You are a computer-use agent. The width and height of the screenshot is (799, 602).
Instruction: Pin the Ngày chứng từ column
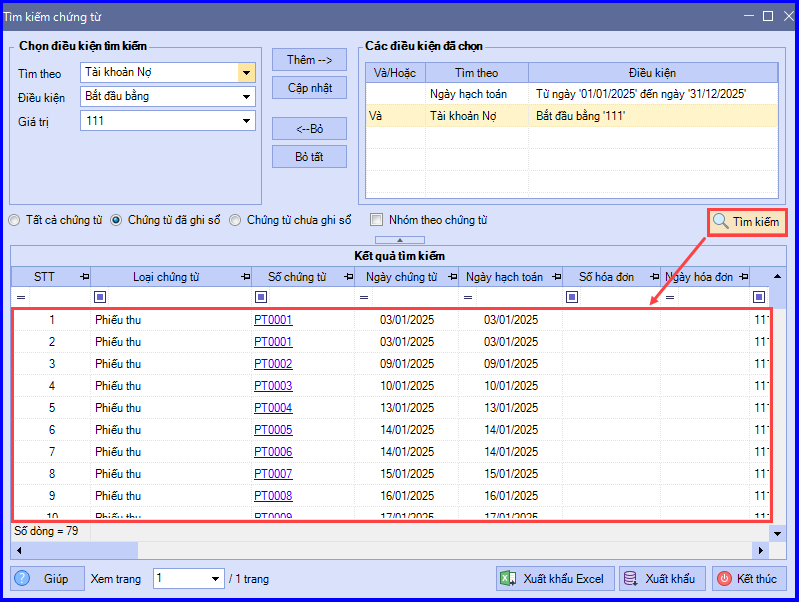click(x=452, y=277)
